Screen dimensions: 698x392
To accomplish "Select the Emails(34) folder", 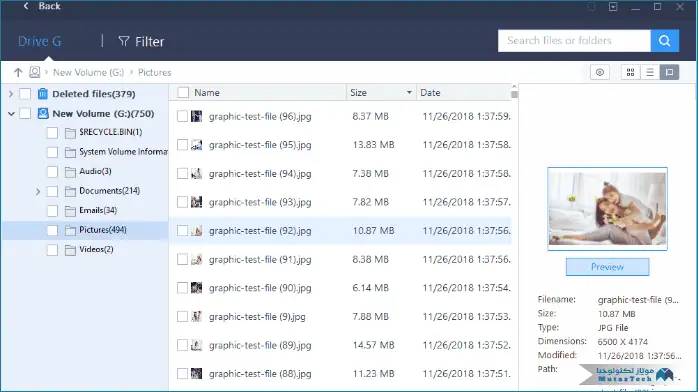I will point(98,210).
